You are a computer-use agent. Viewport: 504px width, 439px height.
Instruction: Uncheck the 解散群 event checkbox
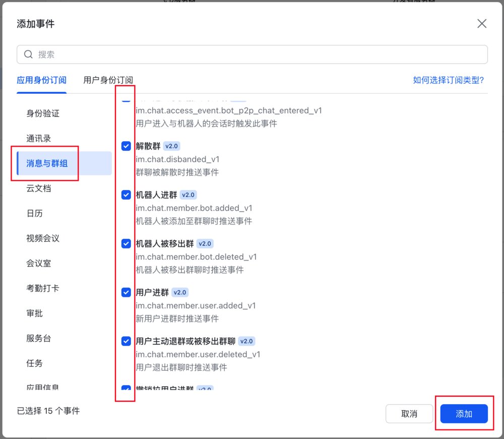point(126,146)
